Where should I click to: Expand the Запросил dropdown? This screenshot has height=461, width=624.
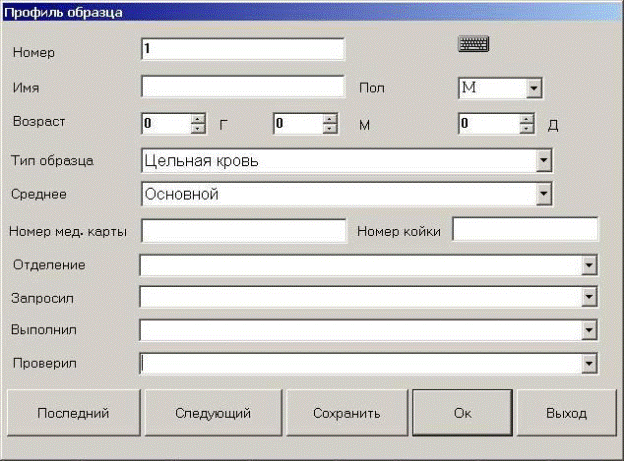(x=589, y=297)
